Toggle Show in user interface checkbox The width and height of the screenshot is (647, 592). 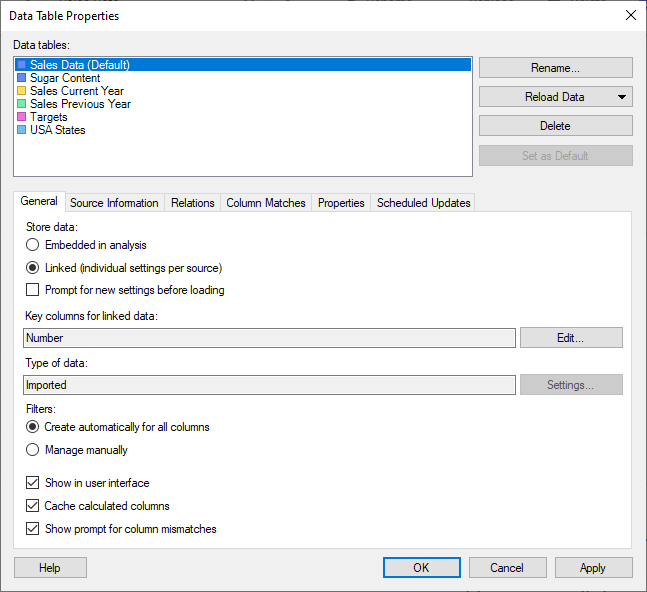33,482
